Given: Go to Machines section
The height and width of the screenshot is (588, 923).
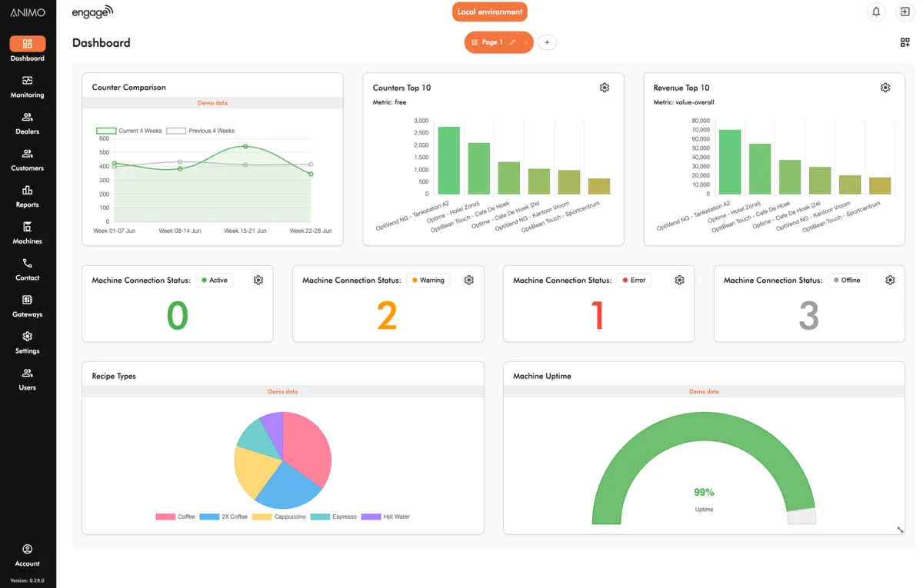Looking at the screenshot, I should [x=27, y=233].
